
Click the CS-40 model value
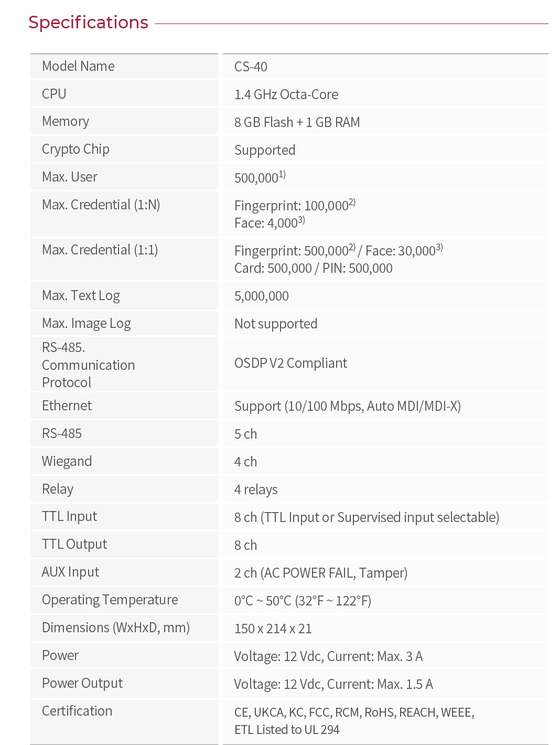(x=251, y=67)
